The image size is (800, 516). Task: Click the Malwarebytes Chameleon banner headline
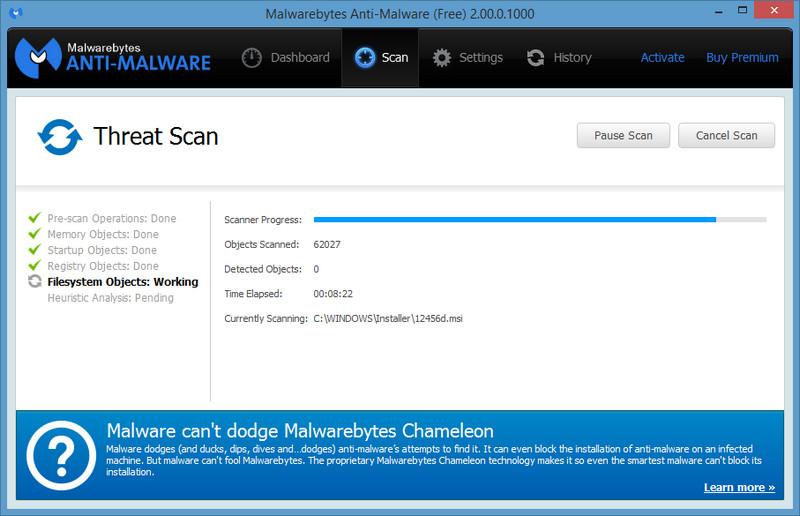click(x=300, y=431)
